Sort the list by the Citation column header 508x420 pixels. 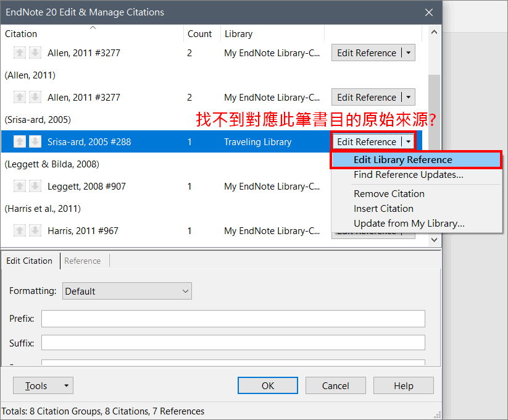(93, 34)
